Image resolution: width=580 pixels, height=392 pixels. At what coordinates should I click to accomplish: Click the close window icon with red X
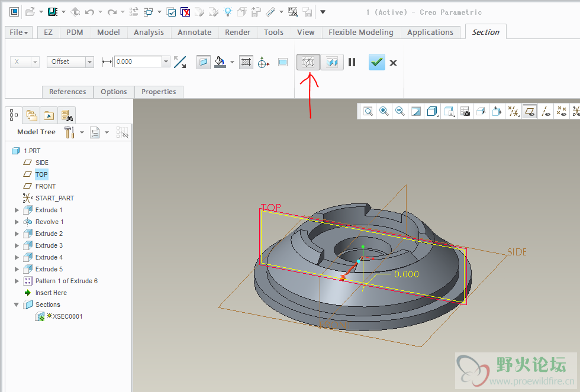(x=185, y=12)
